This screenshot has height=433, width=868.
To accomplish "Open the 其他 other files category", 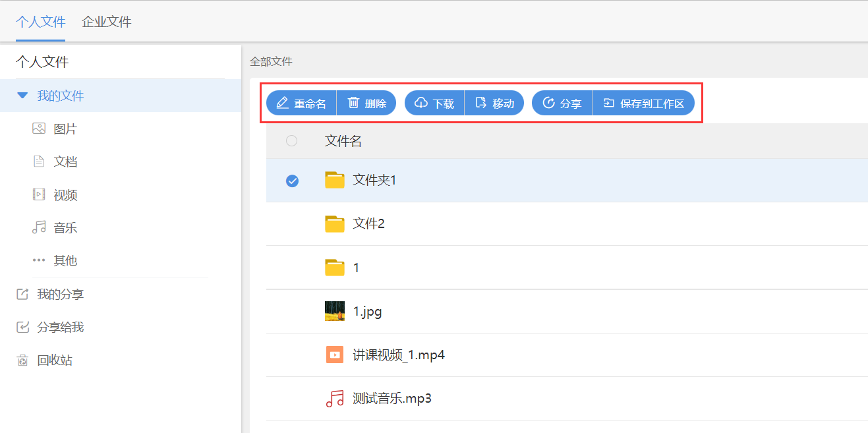I will click(65, 261).
